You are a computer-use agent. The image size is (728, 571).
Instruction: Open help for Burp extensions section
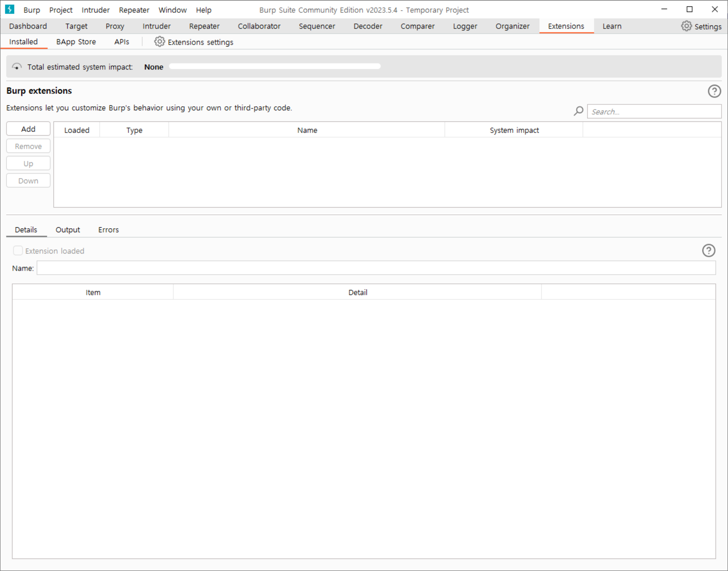click(714, 91)
